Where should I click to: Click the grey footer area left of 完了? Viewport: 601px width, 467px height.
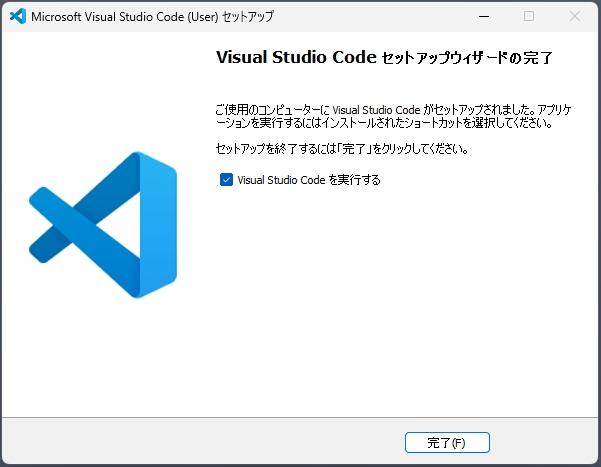click(x=200, y=442)
